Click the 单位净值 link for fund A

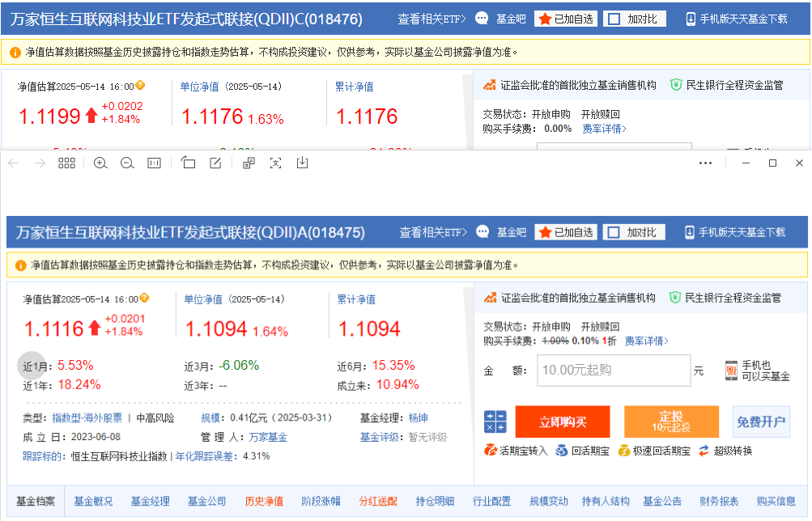[203, 299]
